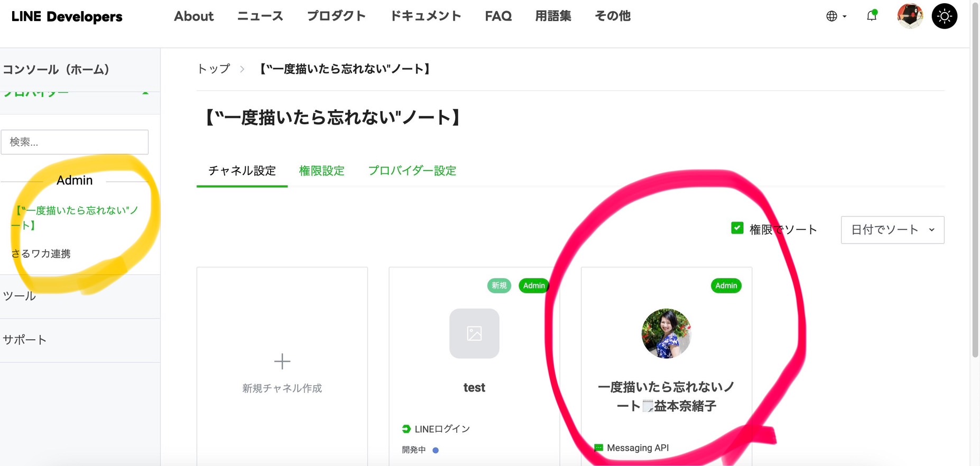Click the 新規 badge on test channel
980x466 pixels.
pyautogui.click(x=499, y=285)
